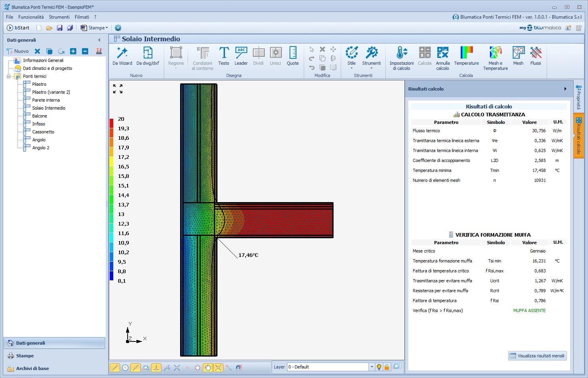The image size is (588, 378).
Task: Click the Quote dimension tool
Action: [x=293, y=56]
